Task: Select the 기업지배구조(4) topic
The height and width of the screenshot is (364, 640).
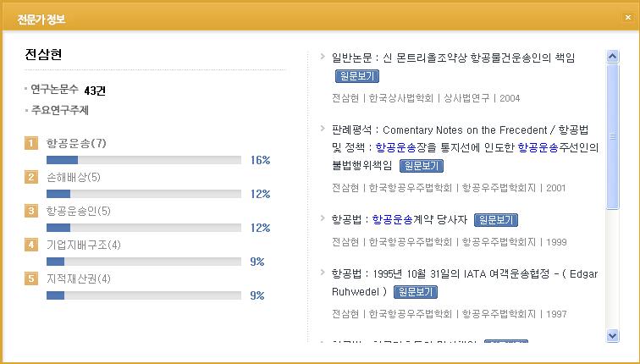Action: coord(84,245)
